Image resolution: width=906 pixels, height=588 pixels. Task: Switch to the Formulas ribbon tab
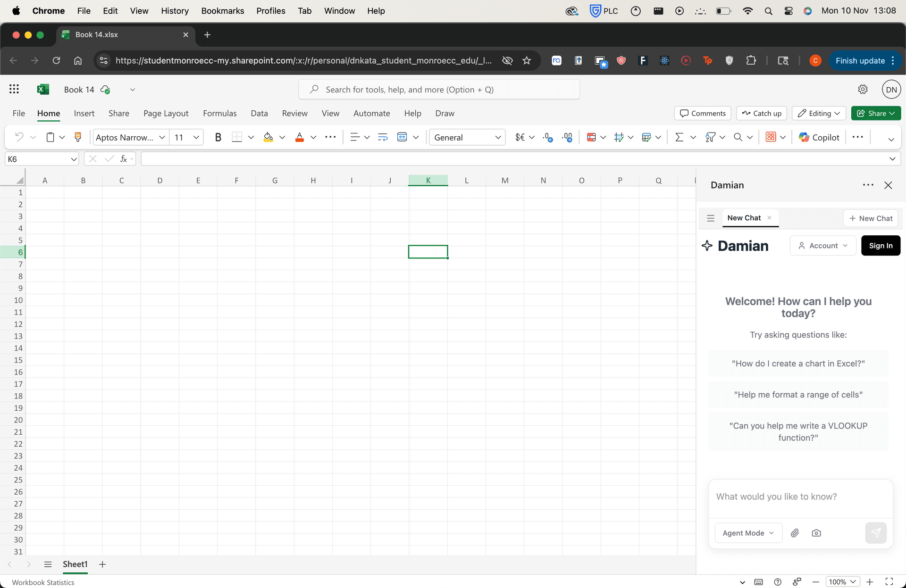(220, 113)
